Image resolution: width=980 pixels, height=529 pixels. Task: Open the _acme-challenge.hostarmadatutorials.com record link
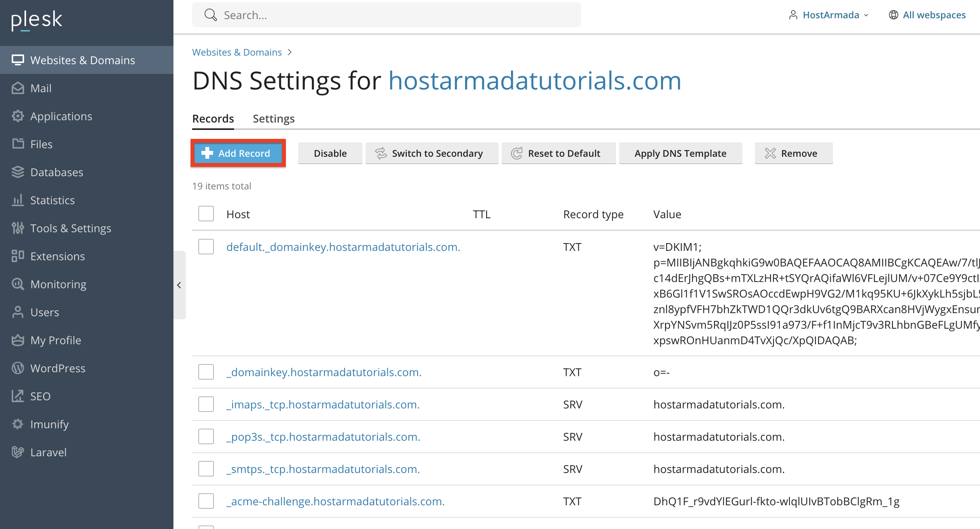335,501
